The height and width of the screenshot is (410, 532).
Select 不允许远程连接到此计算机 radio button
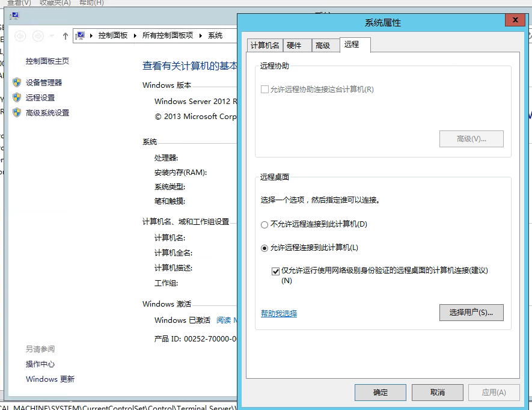[x=264, y=225]
